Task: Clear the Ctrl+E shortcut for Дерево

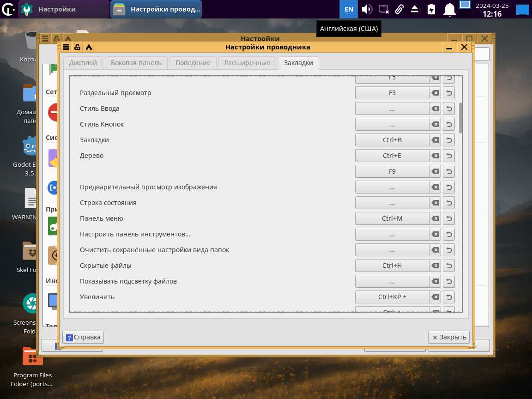Action: [x=435, y=156]
